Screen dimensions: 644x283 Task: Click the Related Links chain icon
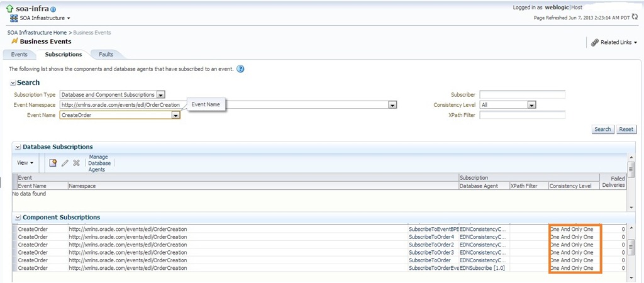click(594, 42)
